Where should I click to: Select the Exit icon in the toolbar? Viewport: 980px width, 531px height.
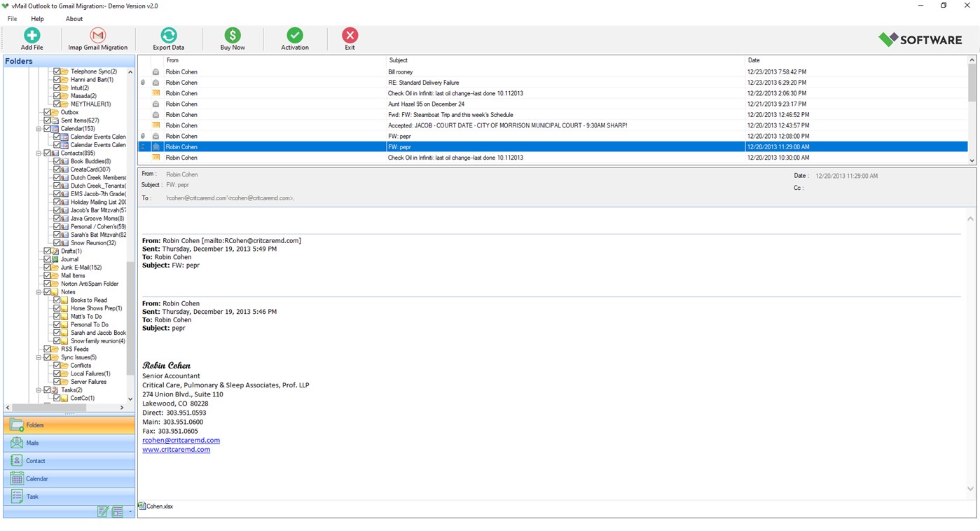tap(350, 39)
